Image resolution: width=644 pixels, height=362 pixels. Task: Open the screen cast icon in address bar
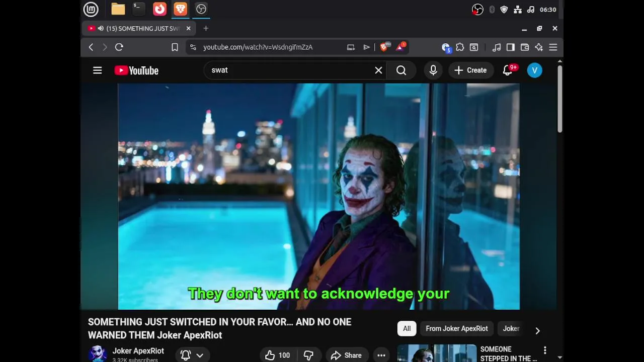(x=351, y=47)
